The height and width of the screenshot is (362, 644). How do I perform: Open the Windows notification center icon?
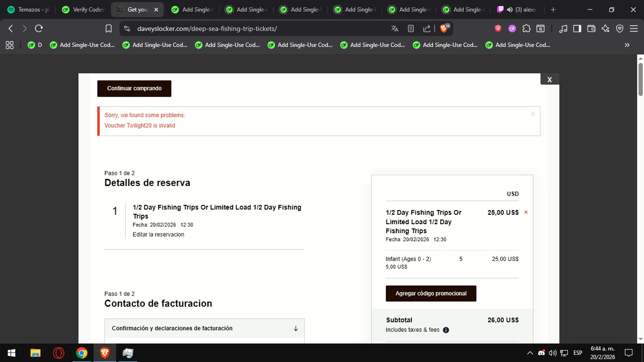pyautogui.click(x=629, y=353)
